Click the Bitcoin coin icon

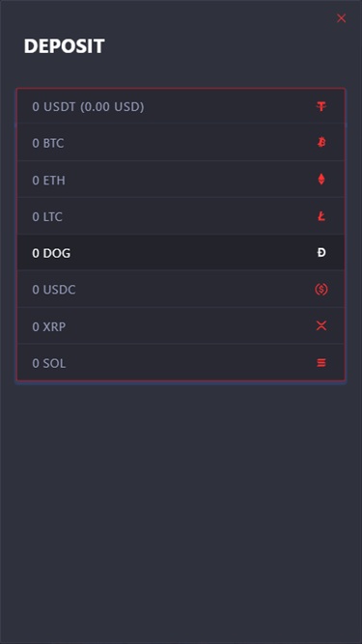[321, 143]
